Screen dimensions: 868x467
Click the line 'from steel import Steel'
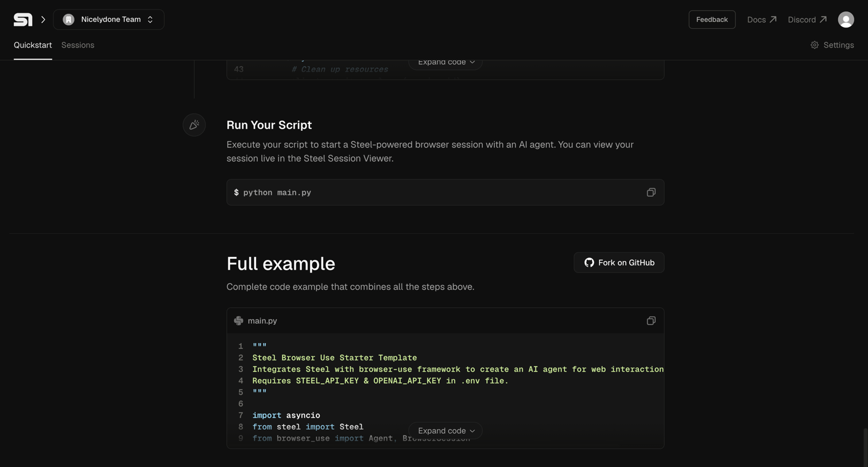(308, 427)
